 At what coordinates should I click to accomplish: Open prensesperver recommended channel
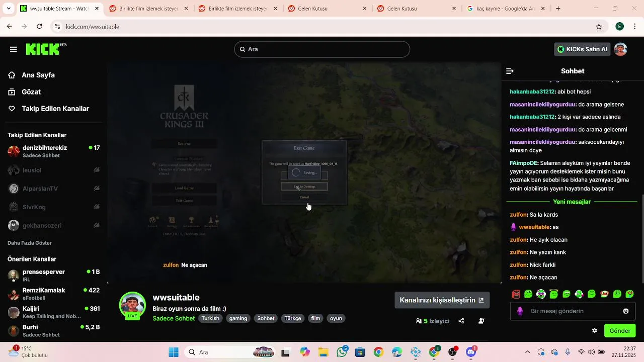(x=53, y=276)
